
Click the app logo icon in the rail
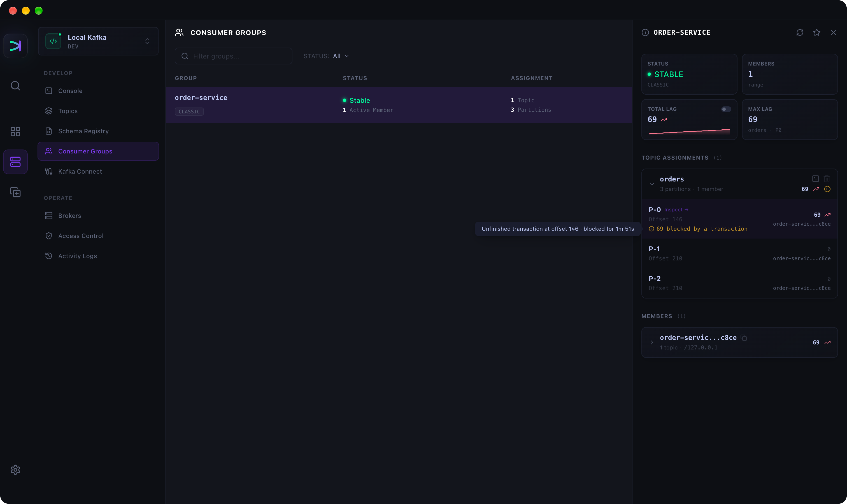15,46
